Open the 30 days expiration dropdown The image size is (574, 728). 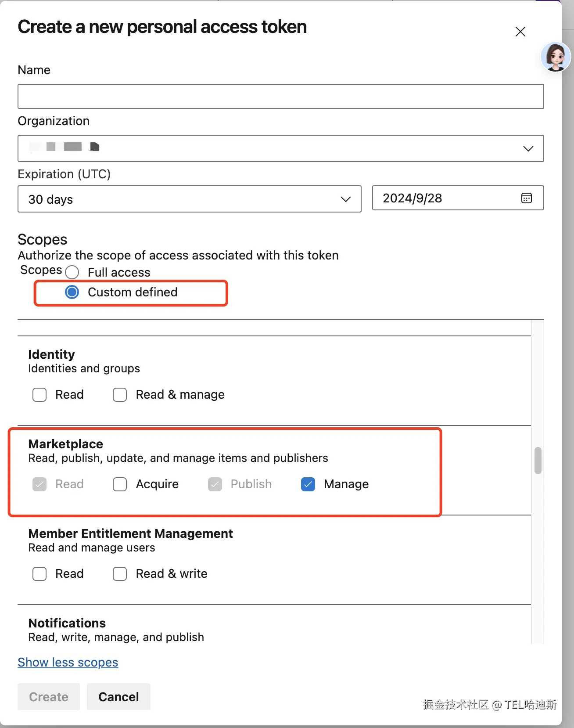point(189,199)
